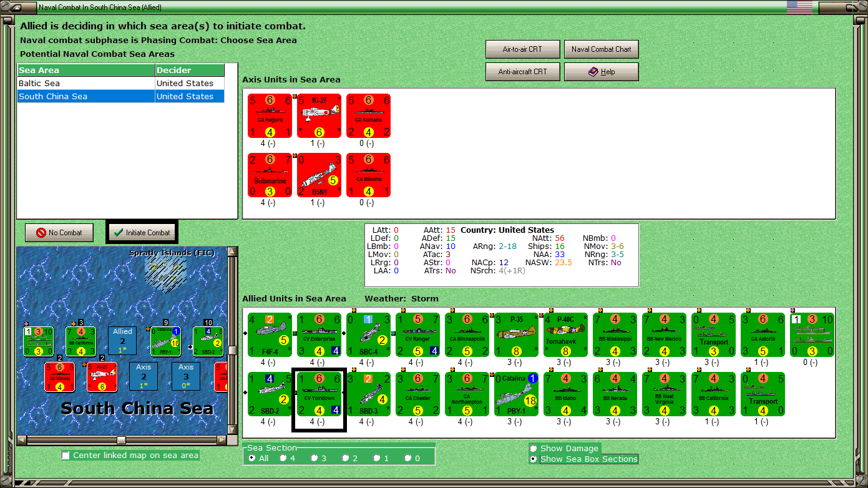The image size is (868, 488).
Task: Select sea section 2 radio button
Action: 346,458
